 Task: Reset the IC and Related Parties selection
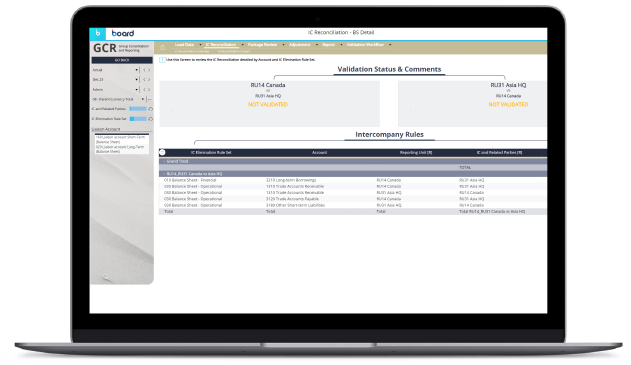151,109
